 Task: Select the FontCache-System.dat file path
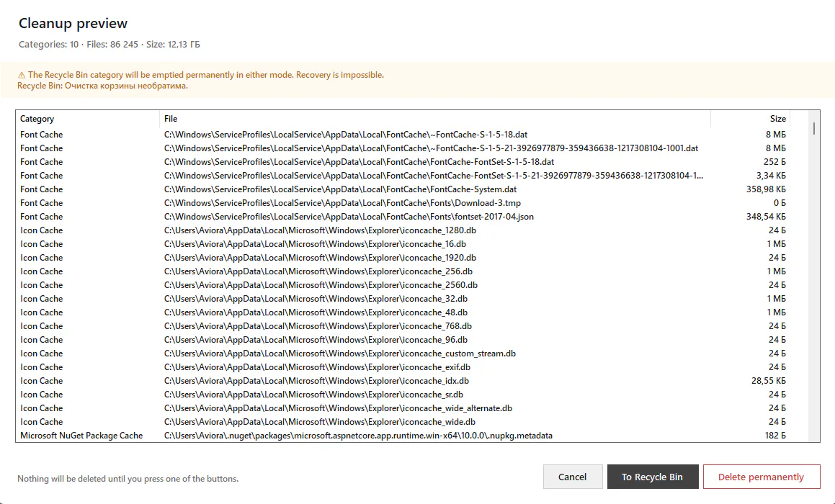[340, 189]
